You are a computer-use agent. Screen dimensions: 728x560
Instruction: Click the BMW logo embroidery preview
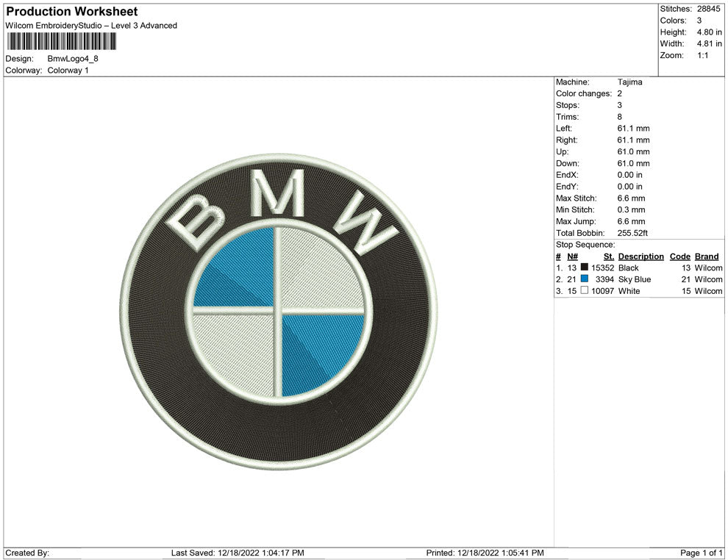[x=279, y=312]
